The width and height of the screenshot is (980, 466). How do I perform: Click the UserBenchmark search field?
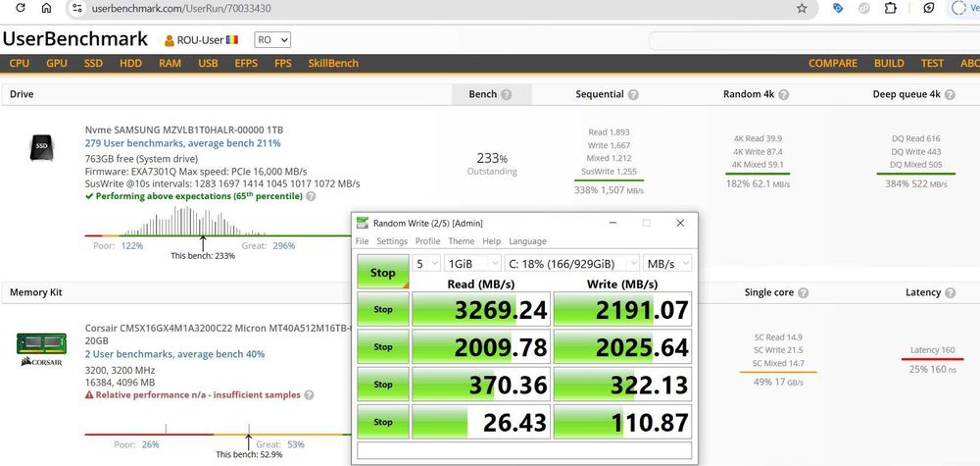813,40
